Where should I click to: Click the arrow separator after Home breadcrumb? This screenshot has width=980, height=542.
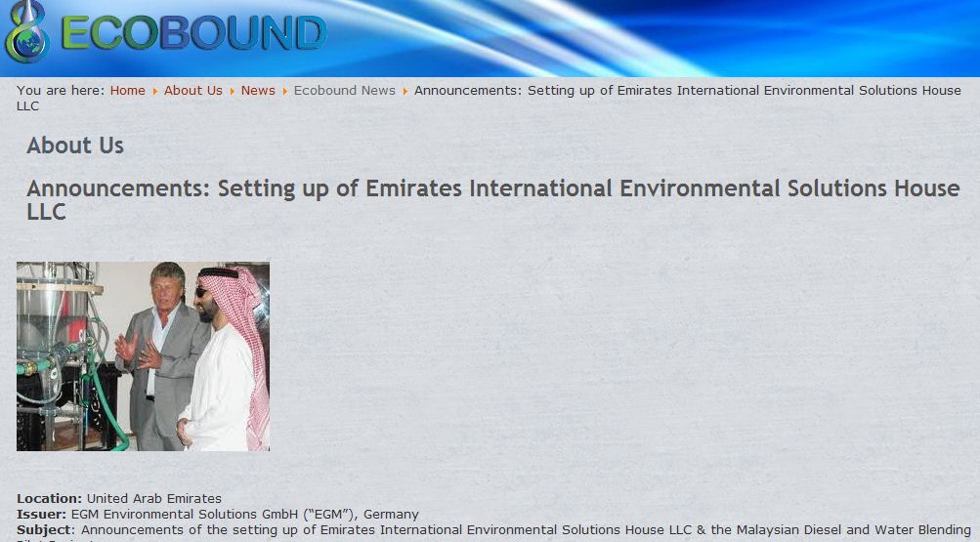154,91
